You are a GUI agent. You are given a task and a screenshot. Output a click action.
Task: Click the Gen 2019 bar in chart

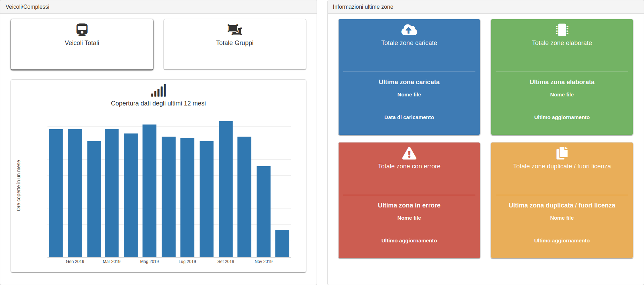(x=75, y=193)
